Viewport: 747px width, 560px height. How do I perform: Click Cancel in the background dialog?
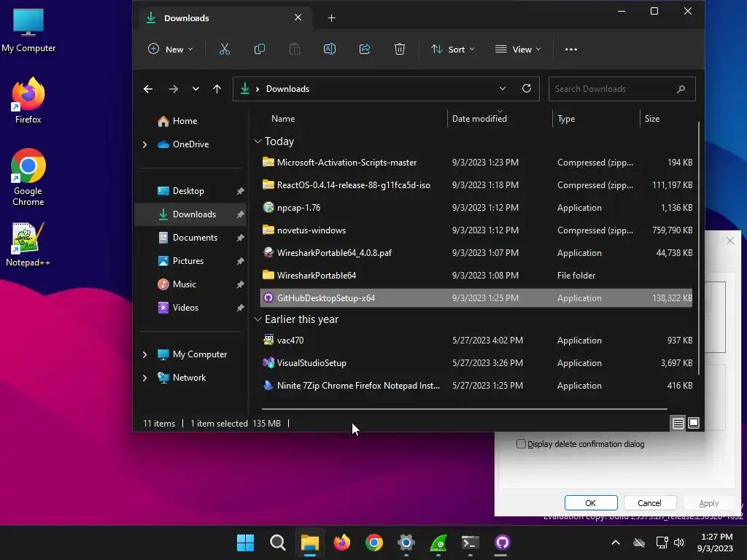click(649, 503)
